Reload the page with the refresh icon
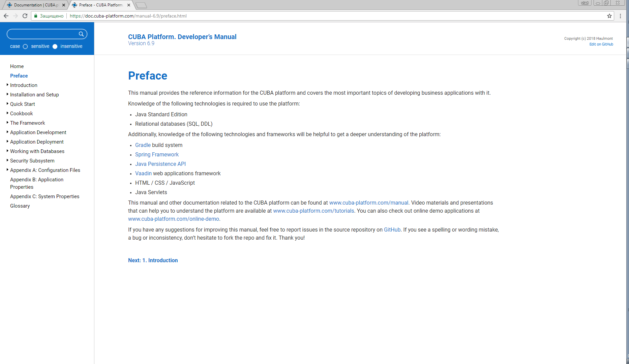The width and height of the screenshot is (629, 364). (x=25, y=16)
